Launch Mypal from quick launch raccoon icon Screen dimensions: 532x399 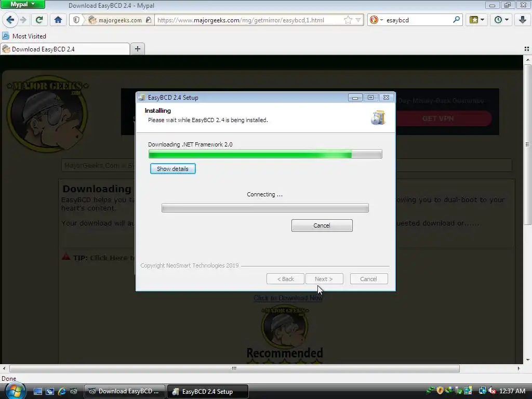click(74, 391)
